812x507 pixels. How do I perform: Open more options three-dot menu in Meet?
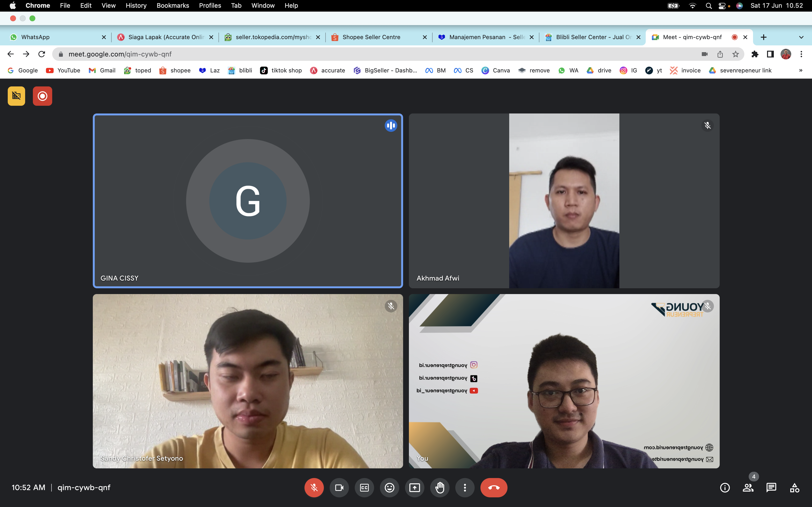click(x=465, y=487)
